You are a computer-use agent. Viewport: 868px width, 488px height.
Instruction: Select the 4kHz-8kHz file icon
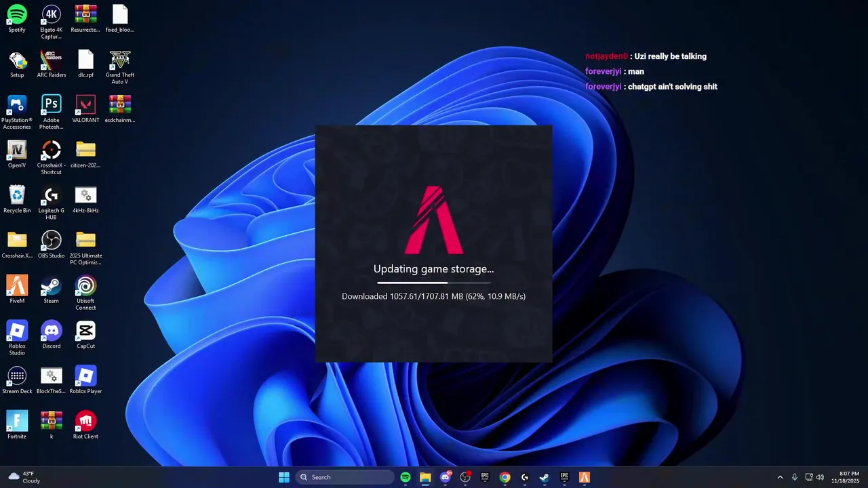tap(85, 200)
